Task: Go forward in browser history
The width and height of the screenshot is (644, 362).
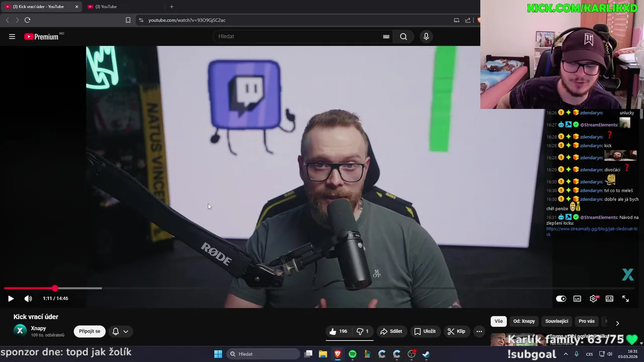Action: coord(17,20)
